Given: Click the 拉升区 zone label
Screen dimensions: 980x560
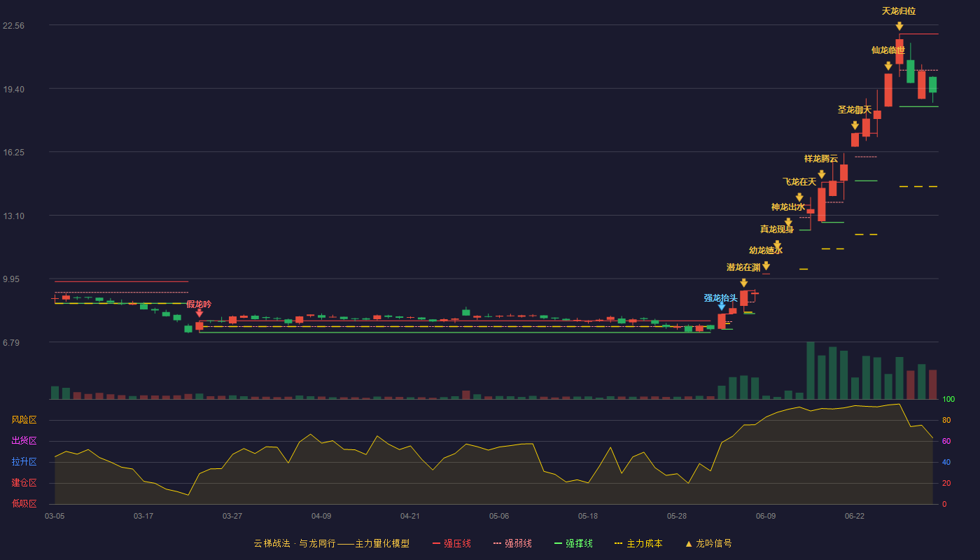Looking at the screenshot, I should [24, 462].
